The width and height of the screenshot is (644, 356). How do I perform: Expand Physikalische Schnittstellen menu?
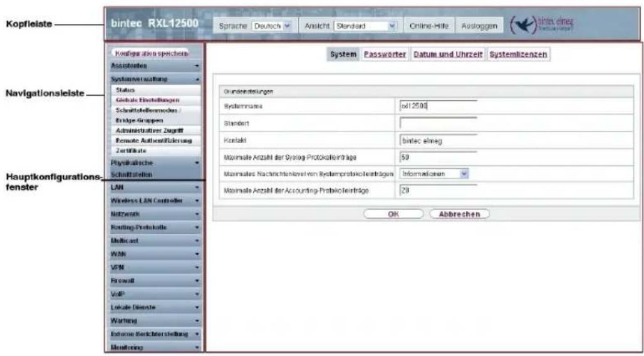pos(155,169)
